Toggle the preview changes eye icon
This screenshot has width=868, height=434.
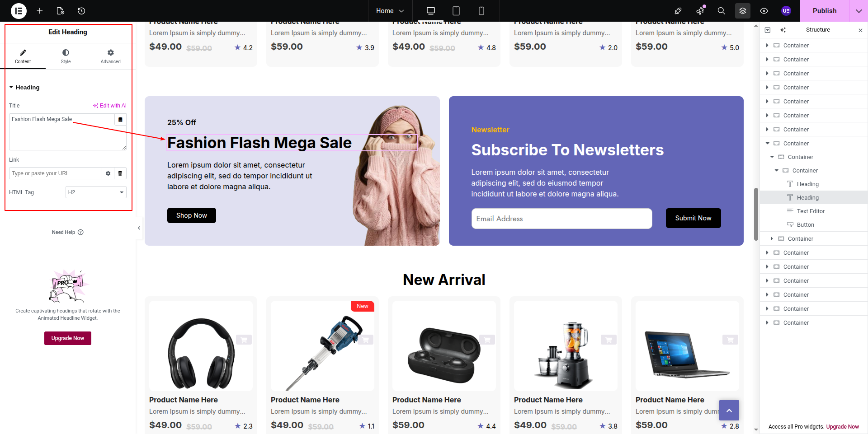pos(764,11)
